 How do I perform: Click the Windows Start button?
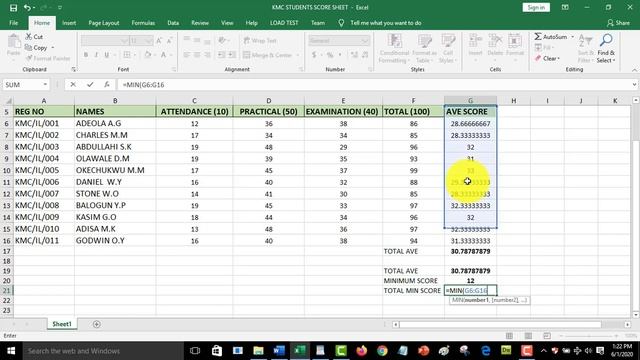(x=11, y=351)
